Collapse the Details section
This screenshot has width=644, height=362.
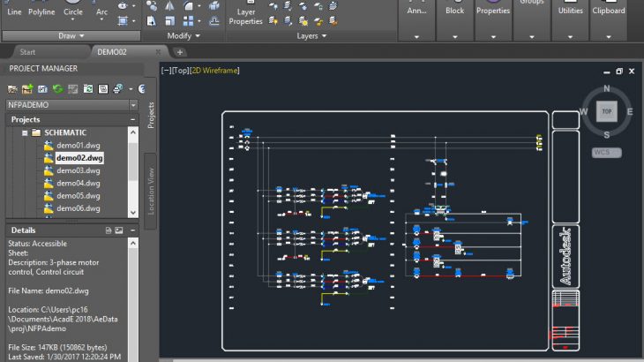(x=132, y=230)
